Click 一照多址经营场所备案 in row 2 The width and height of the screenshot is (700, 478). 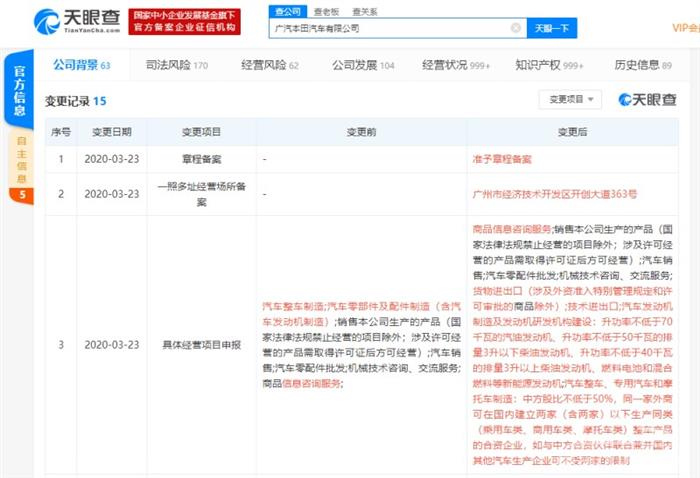pyautogui.click(x=201, y=194)
